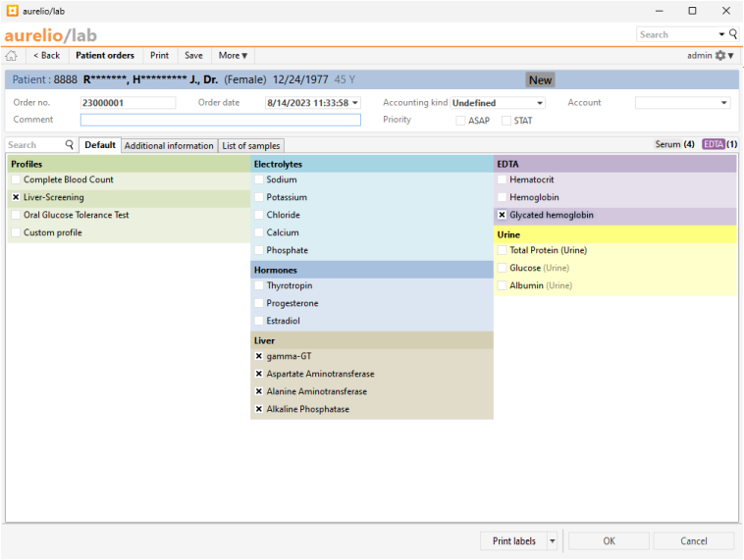Click the New order status badge
Viewport: 744px width, 560px height.
(x=540, y=80)
